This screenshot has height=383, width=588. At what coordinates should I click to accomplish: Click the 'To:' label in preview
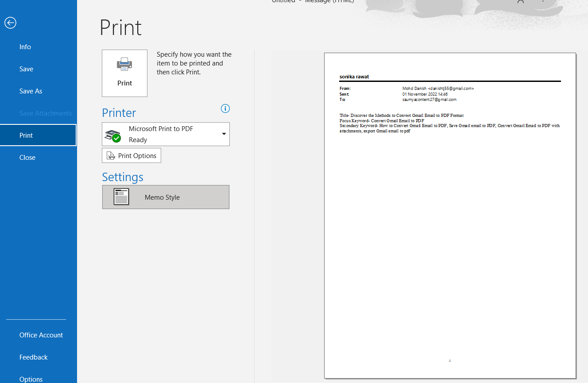pyautogui.click(x=342, y=100)
